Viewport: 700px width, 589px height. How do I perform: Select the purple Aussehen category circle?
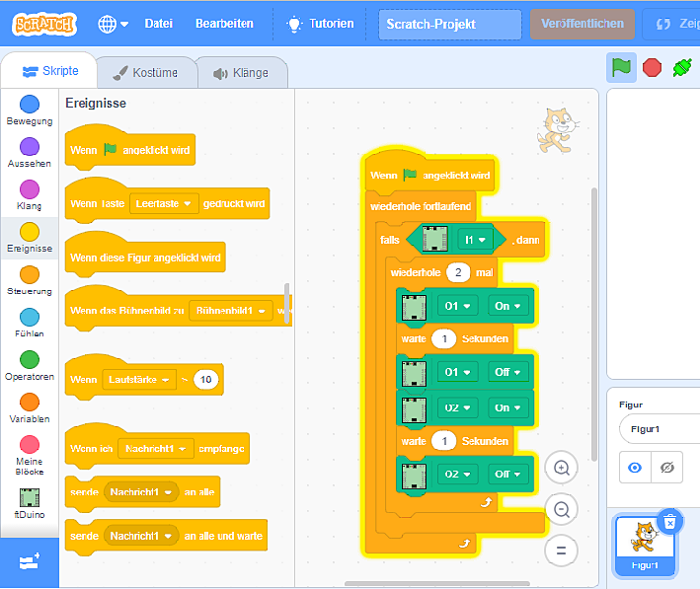30,147
